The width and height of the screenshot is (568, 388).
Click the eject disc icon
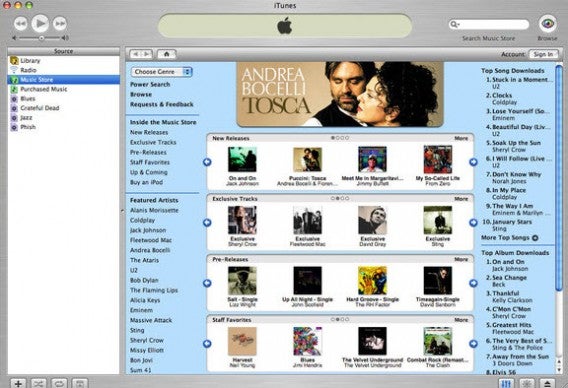tap(547, 383)
